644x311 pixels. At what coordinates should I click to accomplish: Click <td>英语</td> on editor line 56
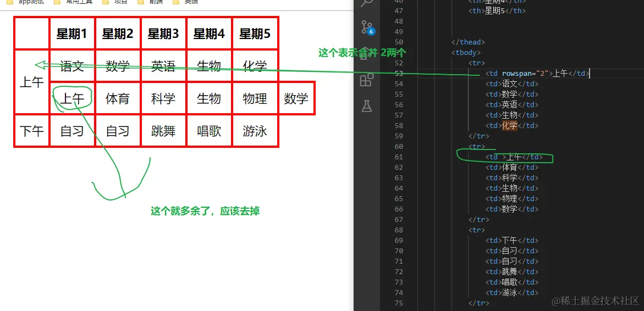[x=512, y=104]
